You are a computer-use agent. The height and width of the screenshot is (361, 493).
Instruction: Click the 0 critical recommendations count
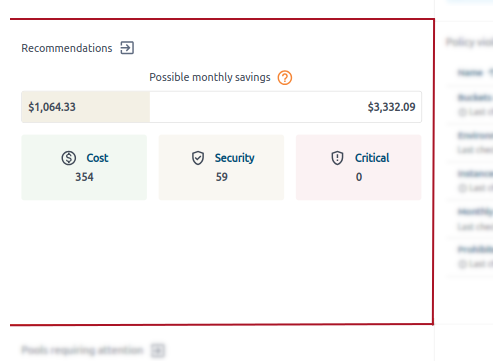359,177
